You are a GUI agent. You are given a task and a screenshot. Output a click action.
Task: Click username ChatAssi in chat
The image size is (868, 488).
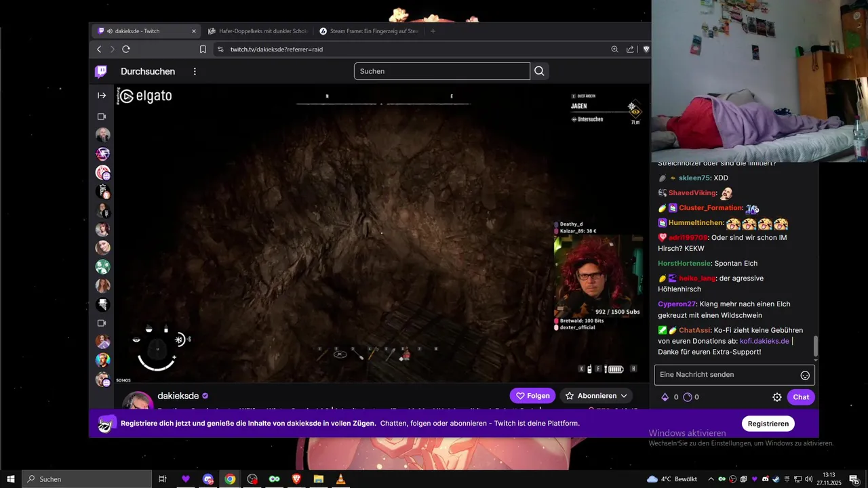point(694,330)
